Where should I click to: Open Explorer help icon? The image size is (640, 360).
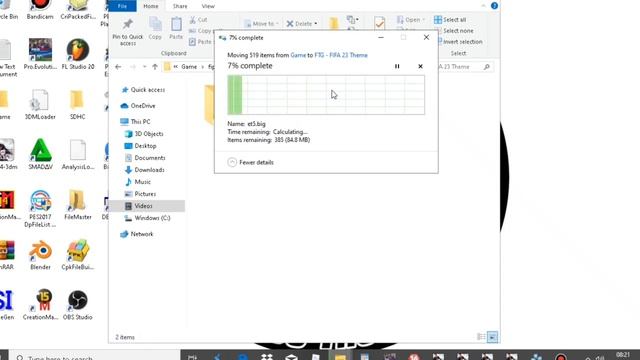(494, 6)
